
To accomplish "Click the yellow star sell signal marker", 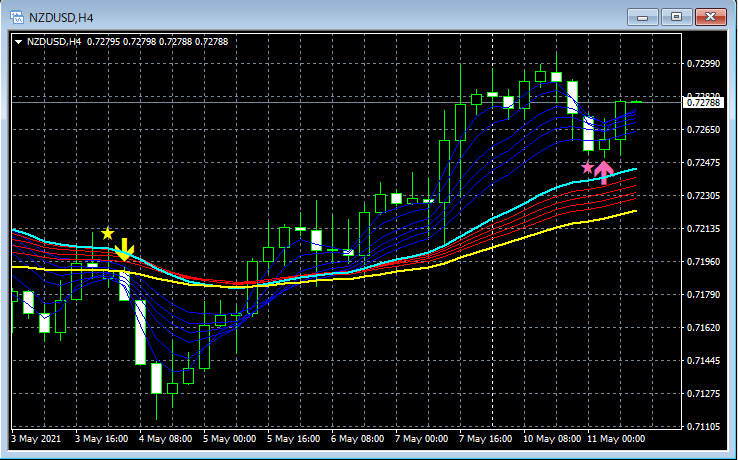I will click(x=107, y=233).
